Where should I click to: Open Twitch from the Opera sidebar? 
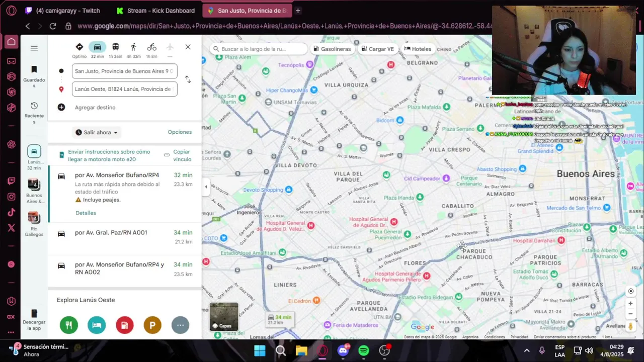pyautogui.click(x=11, y=181)
